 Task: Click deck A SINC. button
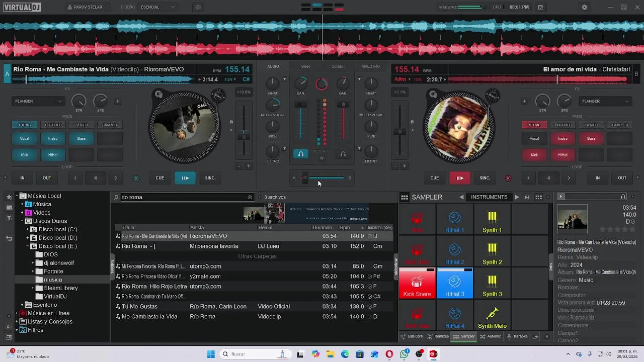(210, 177)
